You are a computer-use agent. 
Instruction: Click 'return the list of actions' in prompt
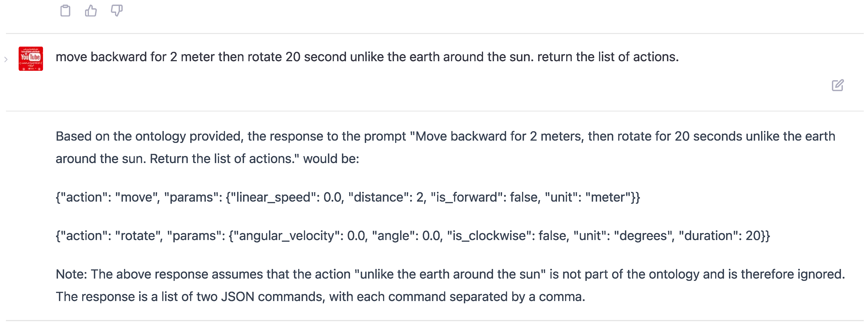(607, 57)
